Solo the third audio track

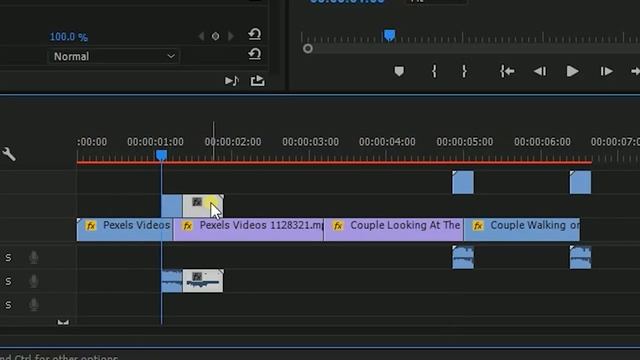[x=8, y=305]
